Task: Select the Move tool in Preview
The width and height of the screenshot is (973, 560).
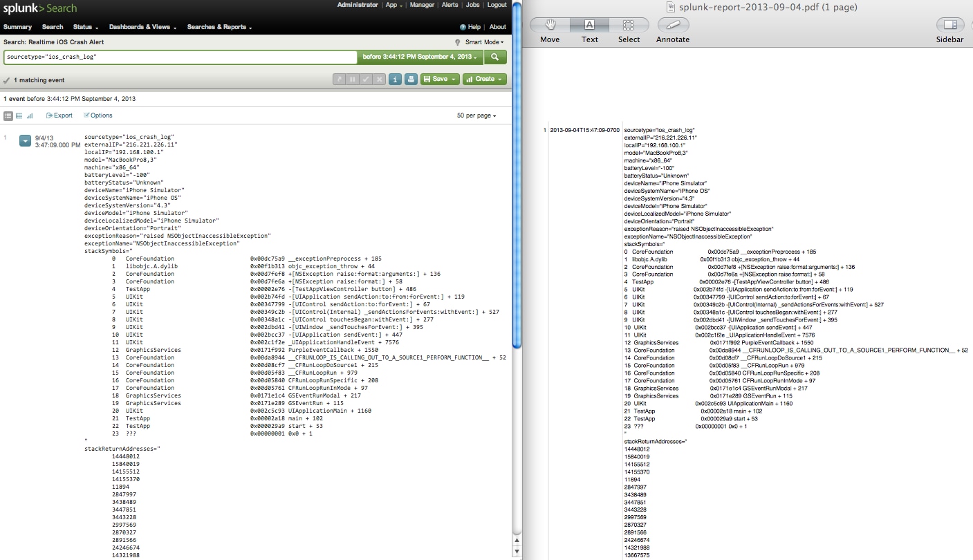Action: coord(550,25)
